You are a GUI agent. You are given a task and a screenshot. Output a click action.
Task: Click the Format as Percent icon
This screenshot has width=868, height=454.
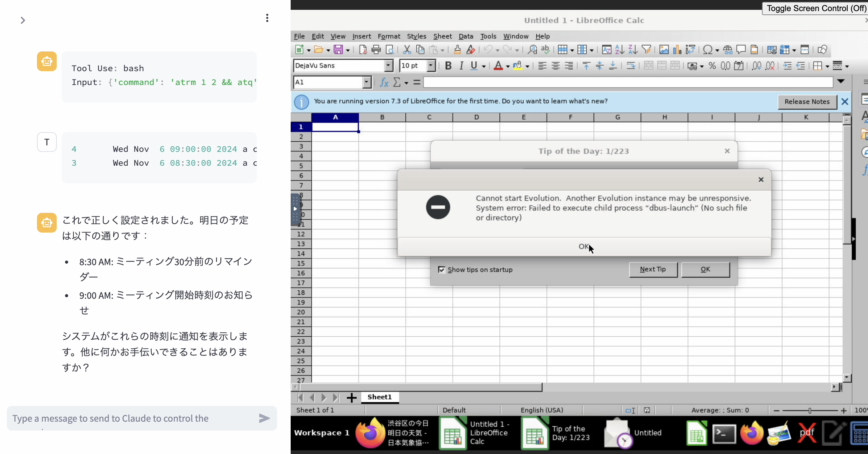coord(712,66)
